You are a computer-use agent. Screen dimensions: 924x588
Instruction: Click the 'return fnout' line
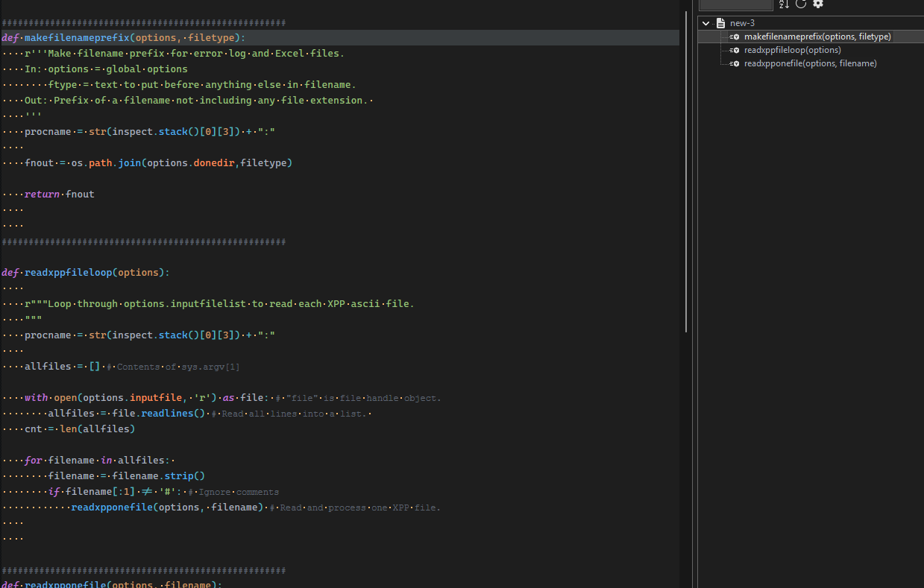(x=60, y=195)
